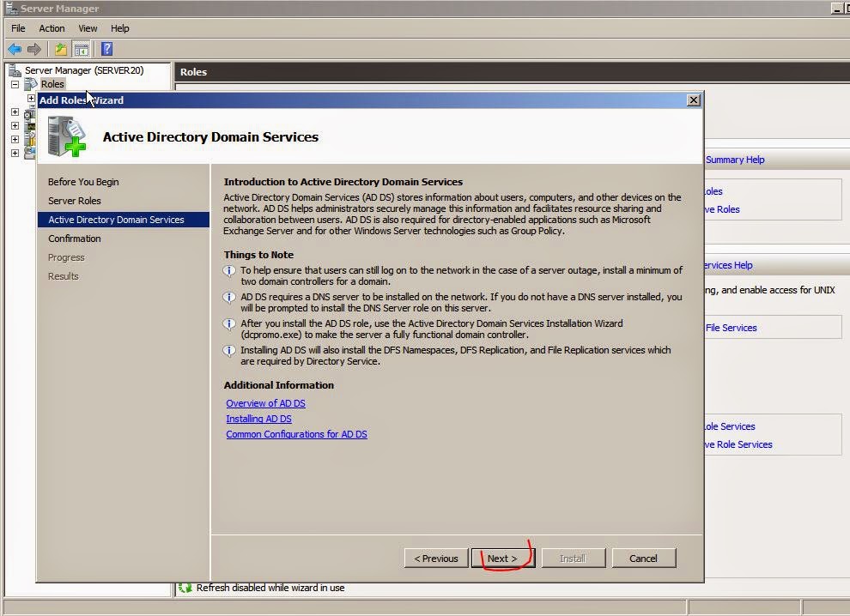Click the Results step label
The width and height of the screenshot is (850, 616).
(x=64, y=276)
